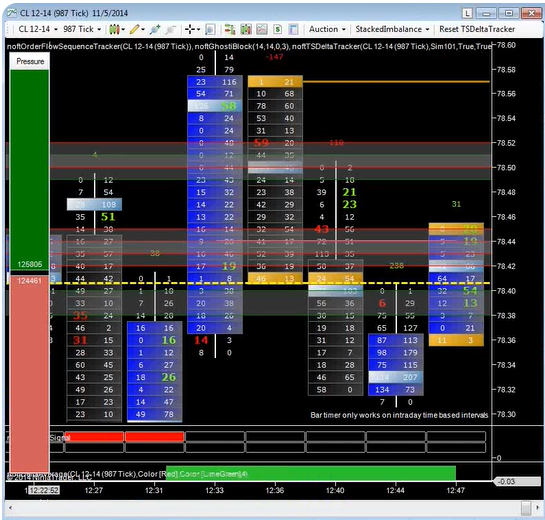Click the 12:33 time axis marker
The height and width of the screenshot is (520, 545).
click(x=214, y=490)
